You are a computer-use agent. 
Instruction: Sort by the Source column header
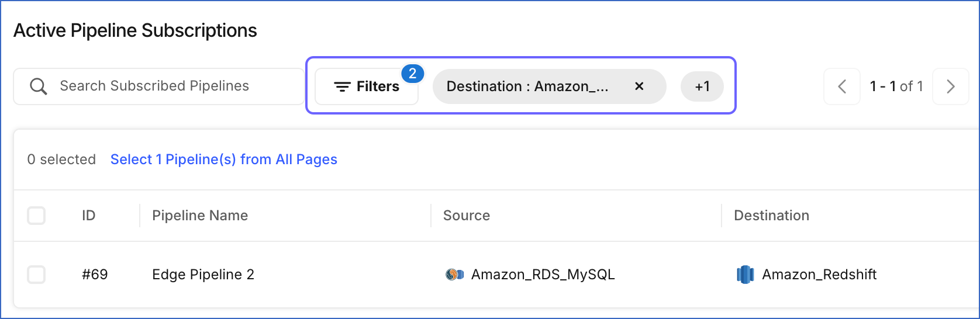pyautogui.click(x=467, y=216)
